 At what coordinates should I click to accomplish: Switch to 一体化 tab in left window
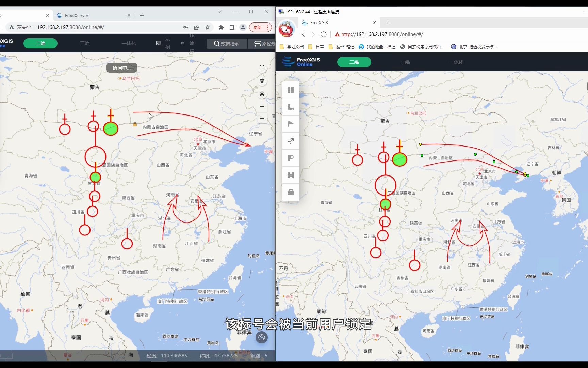(x=129, y=43)
